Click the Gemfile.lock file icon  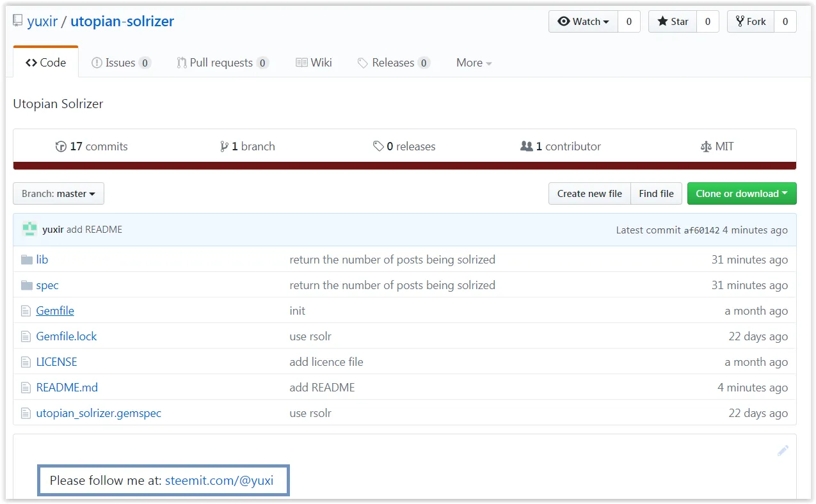click(26, 336)
